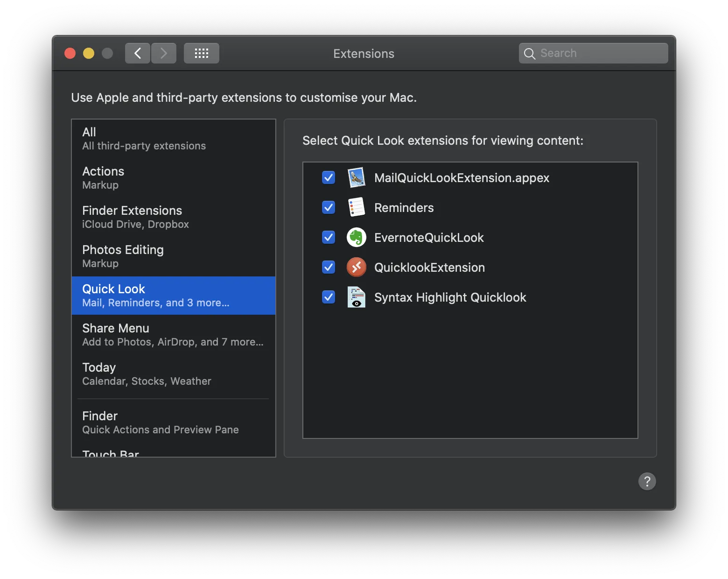Click the Evernote QuickLook extension icon
The height and width of the screenshot is (579, 728).
coord(356,237)
